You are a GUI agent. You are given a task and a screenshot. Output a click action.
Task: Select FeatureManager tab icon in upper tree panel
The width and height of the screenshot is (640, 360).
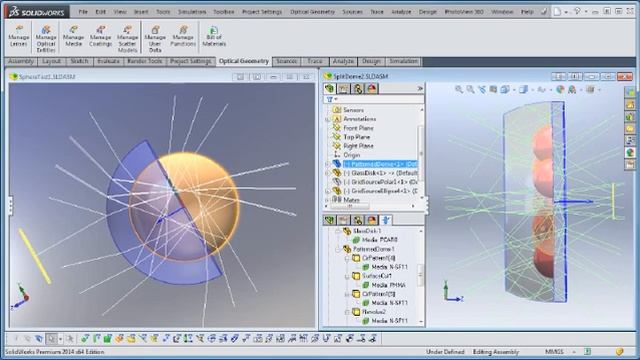point(330,89)
